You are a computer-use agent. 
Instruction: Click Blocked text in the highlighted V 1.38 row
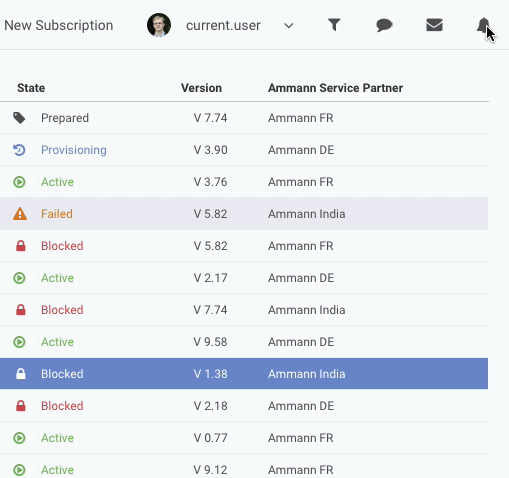click(x=62, y=374)
